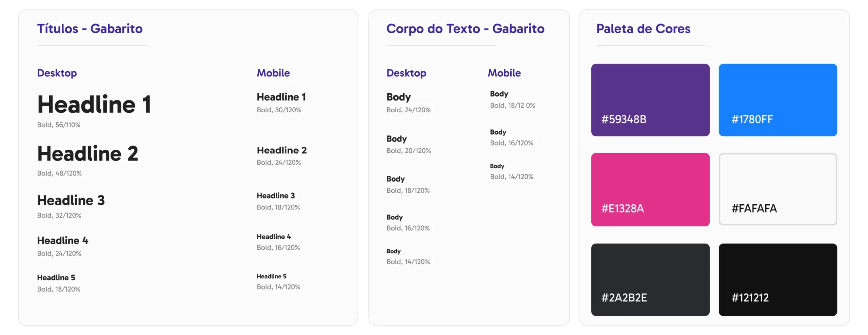Click the Bold, 56/110% spec label

[59, 125]
